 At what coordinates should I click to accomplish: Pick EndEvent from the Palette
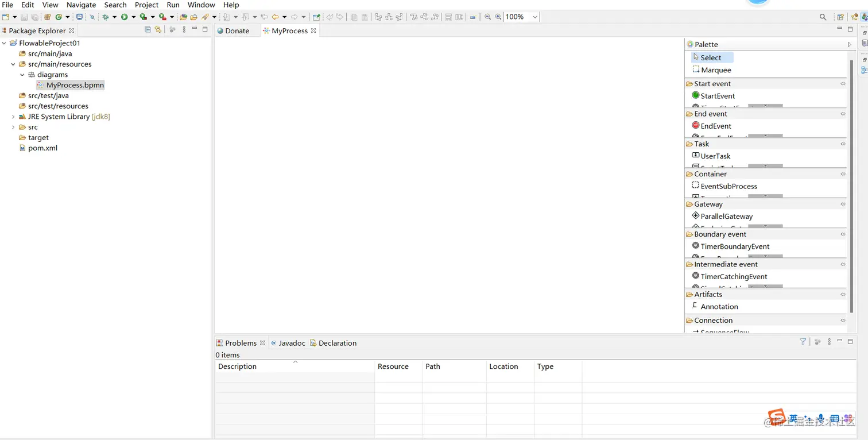712,126
